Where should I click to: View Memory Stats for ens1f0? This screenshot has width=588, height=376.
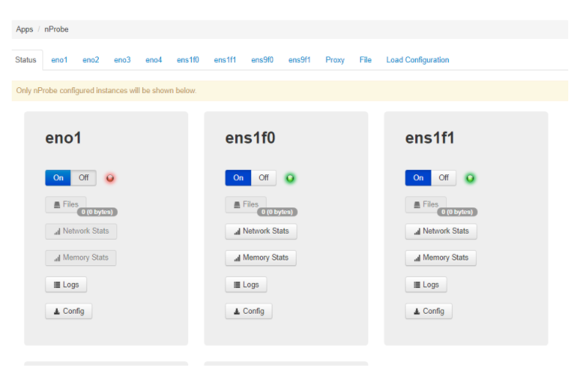[x=261, y=257]
